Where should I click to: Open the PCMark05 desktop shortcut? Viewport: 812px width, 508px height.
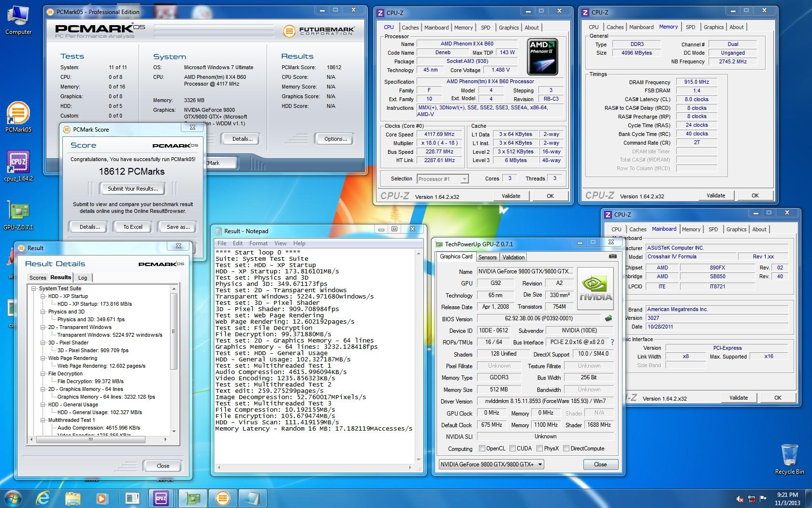tap(18, 117)
